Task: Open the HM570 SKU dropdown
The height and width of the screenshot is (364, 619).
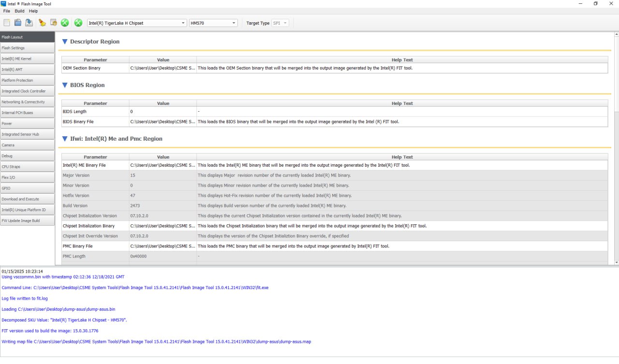Action: pyautogui.click(x=213, y=23)
